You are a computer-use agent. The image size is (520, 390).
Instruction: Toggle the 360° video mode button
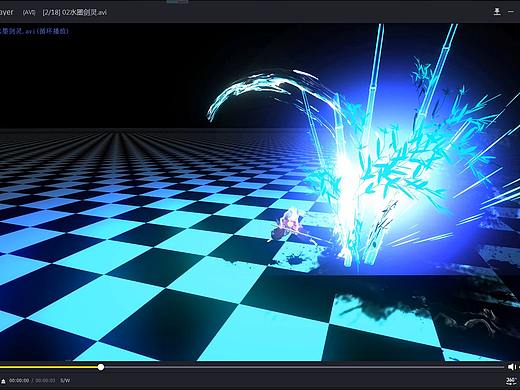point(511,381)
